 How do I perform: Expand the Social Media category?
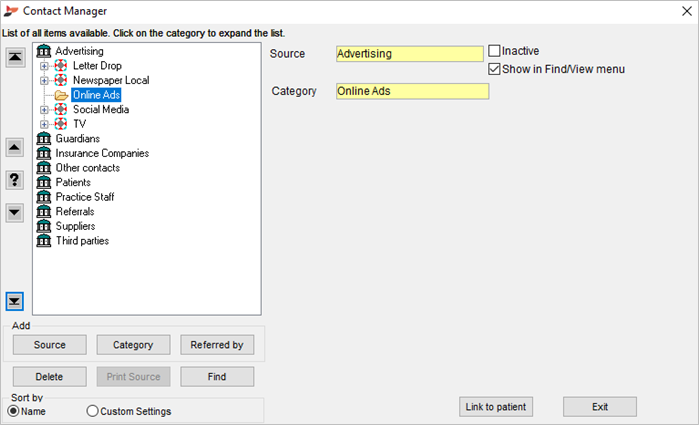tap(44, 110)
